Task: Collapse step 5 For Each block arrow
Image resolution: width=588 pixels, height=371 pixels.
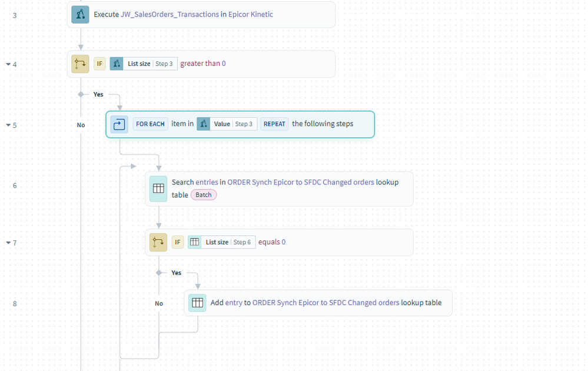Action: (x=8, y=125)
